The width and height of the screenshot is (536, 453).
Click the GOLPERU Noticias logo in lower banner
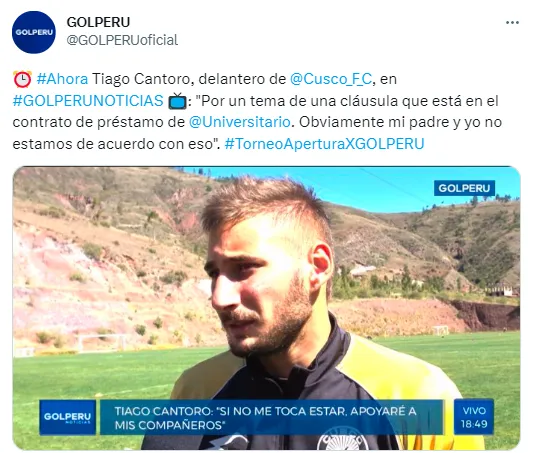click(67, 417)
